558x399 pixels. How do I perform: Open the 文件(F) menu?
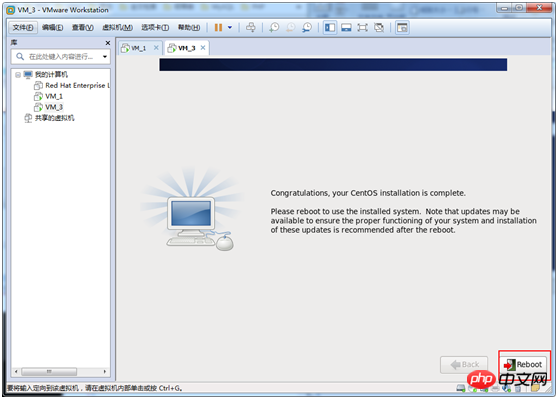23,27
